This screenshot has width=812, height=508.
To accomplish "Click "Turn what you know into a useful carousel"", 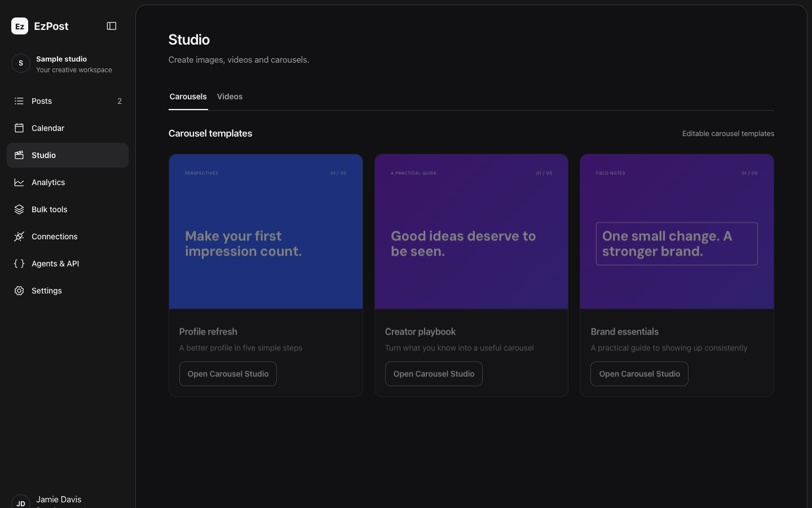I will (x=459, y=348).
